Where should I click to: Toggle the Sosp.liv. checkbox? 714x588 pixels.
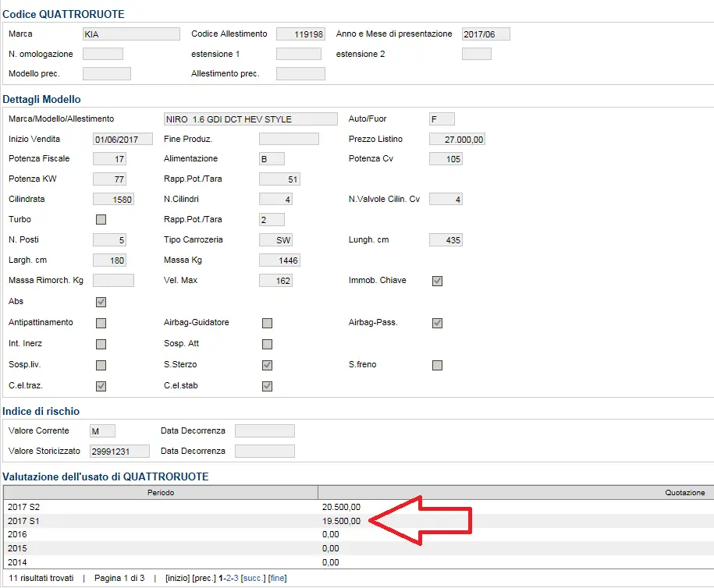pyautogui.click(x=101, y=365)
